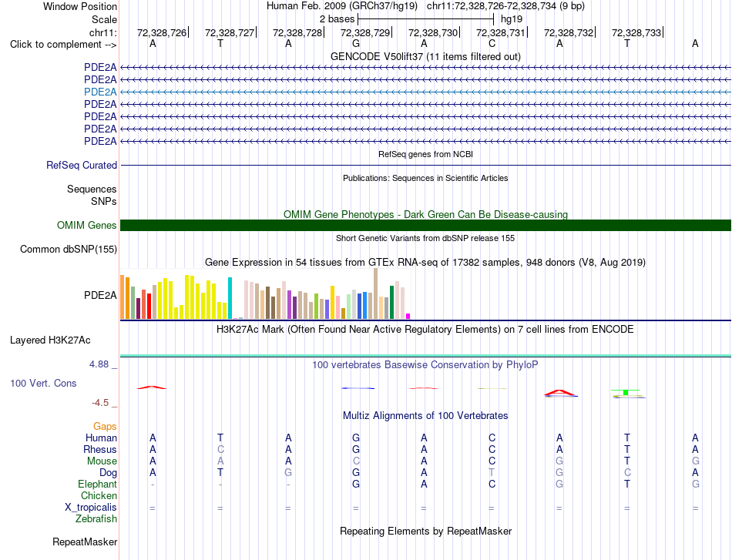
Task: Click the tall tan bar in GTEx expression chart
Action: pyautogui.click(x=376, y=293)
